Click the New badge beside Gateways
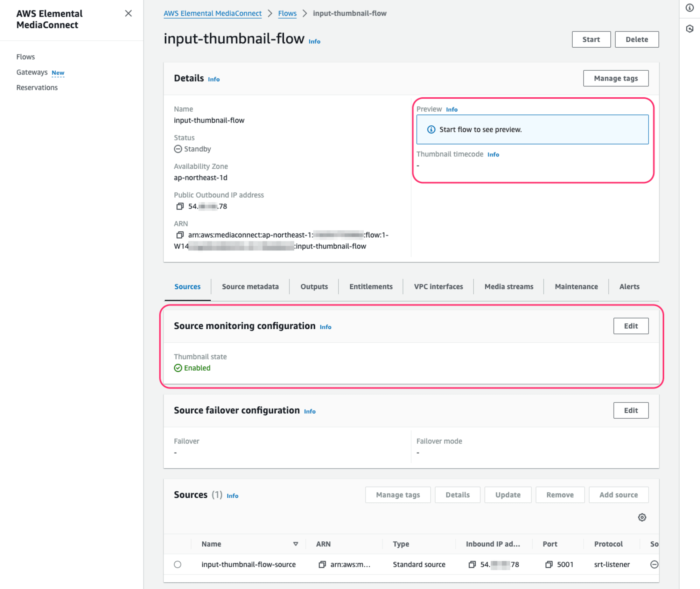Screen dimensions: 700x589 tap(58, 73)
